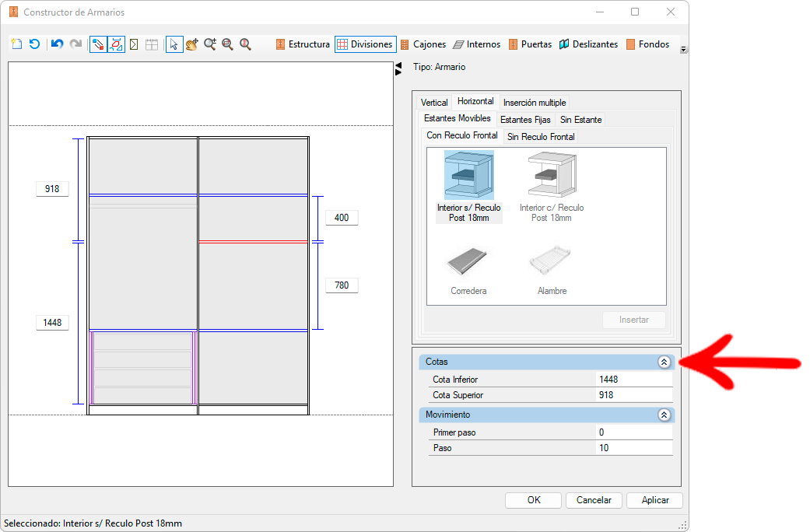Select the red highlighted shelf line

pos(253,241)
